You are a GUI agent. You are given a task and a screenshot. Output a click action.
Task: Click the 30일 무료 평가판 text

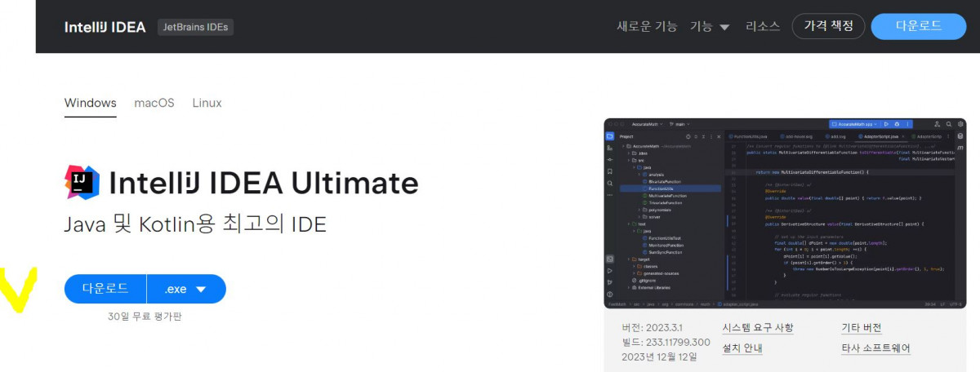(145, 316)
